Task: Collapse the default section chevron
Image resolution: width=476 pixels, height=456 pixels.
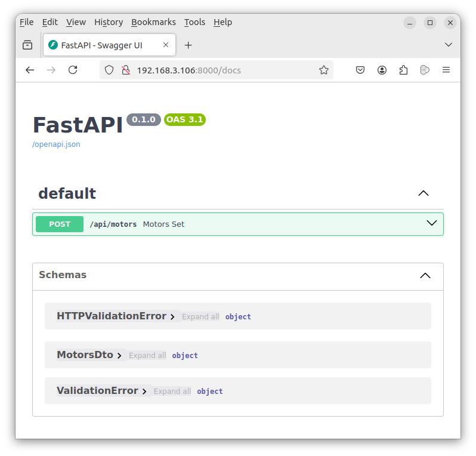Action: [x=424, y=193]
